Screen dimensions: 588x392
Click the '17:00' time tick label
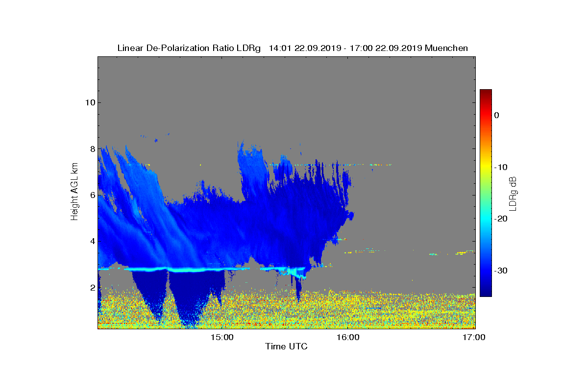coord(474,337)
